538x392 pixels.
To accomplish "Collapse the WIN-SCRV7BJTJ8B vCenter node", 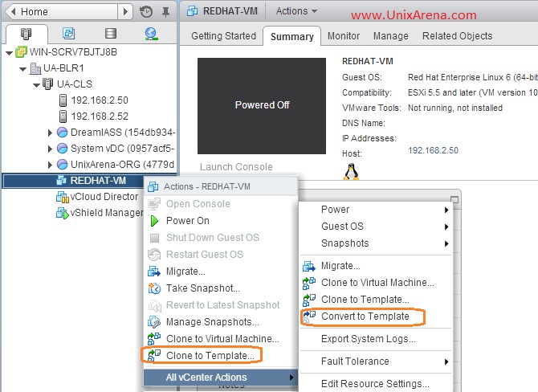I will [x=10, y=53].
